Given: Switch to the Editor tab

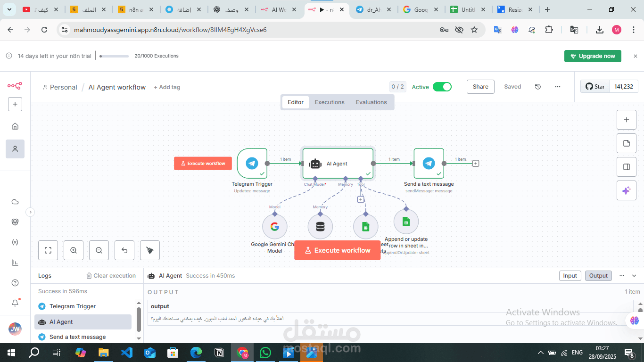Looking at the screenshot, I should tap(296, 102).
